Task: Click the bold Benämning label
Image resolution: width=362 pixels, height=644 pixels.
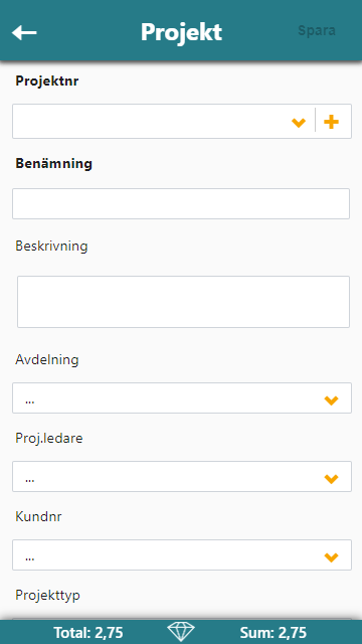Action: pyautogui.click(x=54, y=163)
